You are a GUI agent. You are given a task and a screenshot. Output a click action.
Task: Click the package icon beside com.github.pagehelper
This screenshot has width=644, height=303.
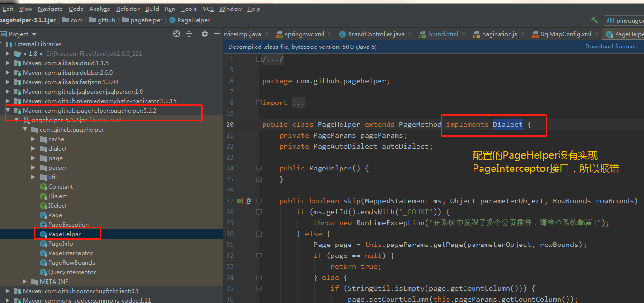pyautogui.click(x=35, y=130)
